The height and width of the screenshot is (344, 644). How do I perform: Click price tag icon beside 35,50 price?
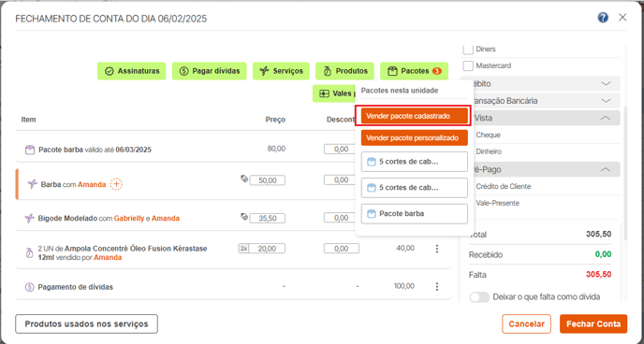[244, 217]
